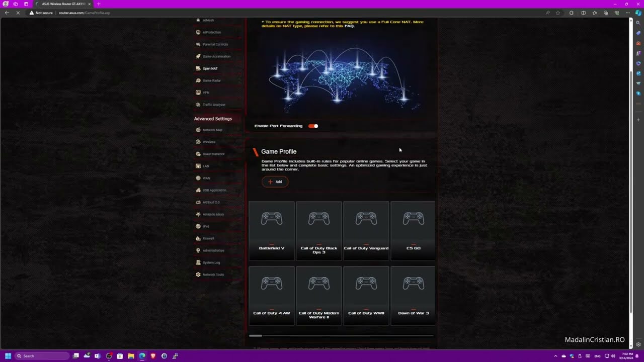Open Administration page in the sidebar

click(x=213, y=250)
